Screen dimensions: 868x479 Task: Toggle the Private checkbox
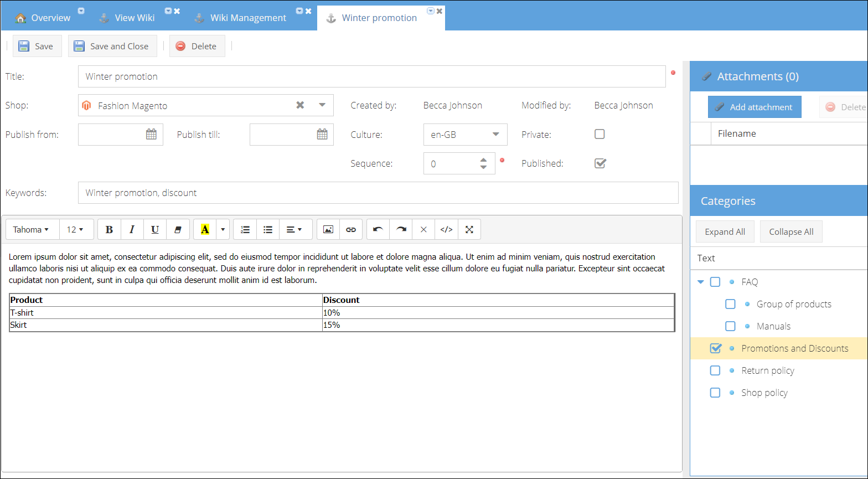600,134
